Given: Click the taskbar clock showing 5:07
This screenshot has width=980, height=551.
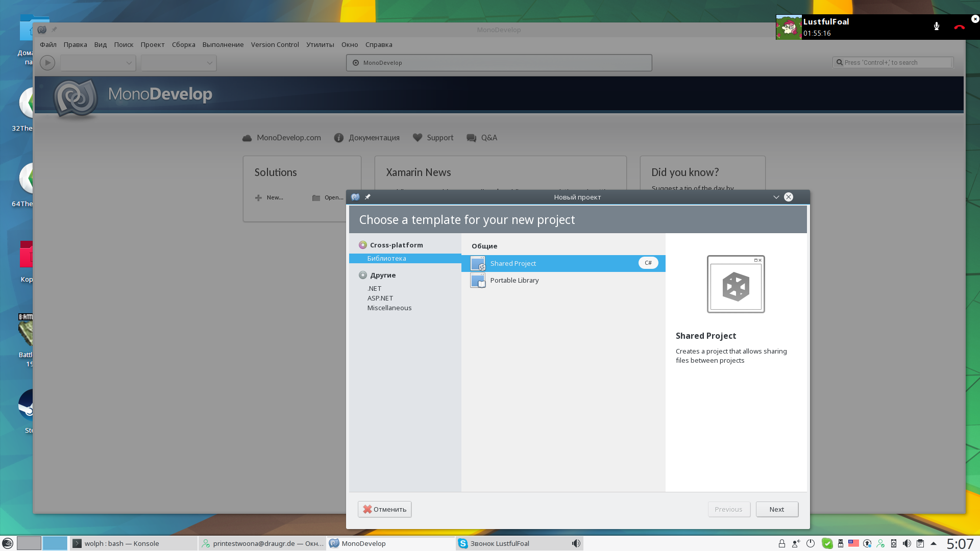Looking at the screenshot, I should click(960, 544).
